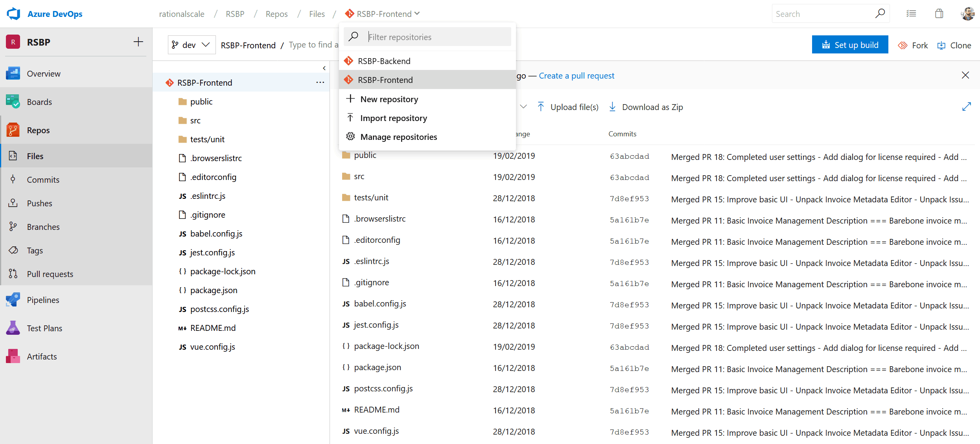Go to Pushes page
Screen dimensions: 980x444
pos(76,203)
